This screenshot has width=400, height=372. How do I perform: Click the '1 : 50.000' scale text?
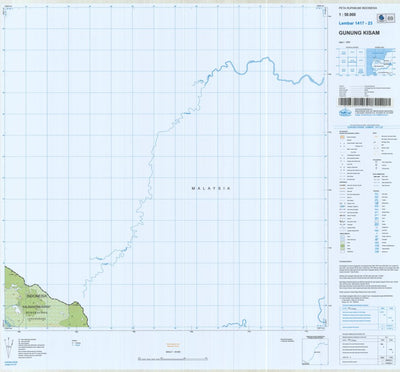(x=347, y=15)
